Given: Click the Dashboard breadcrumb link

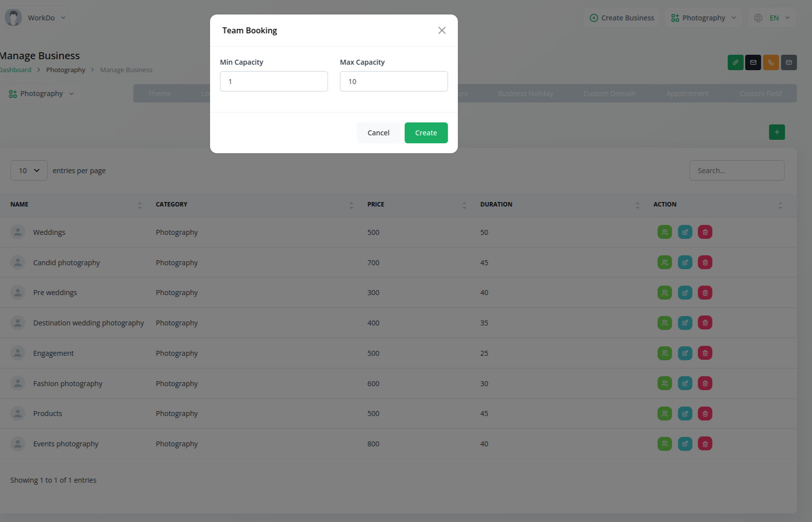Looking at the screenshot, I should (15, 70).
